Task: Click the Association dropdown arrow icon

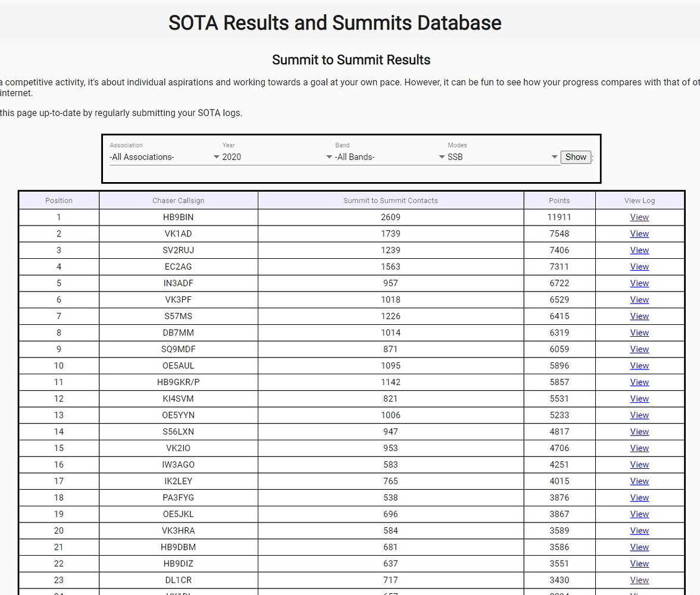Action: [217, 156]
